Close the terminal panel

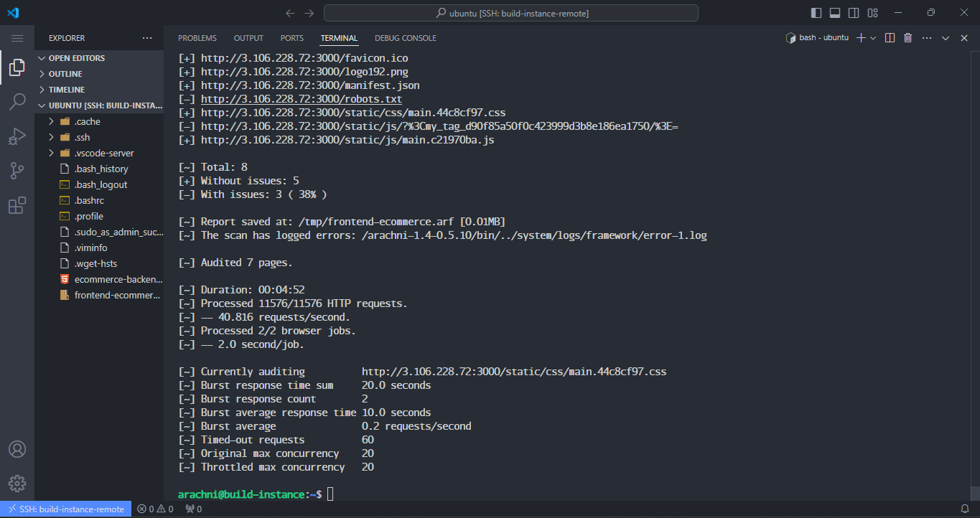[x=964, y=38]
